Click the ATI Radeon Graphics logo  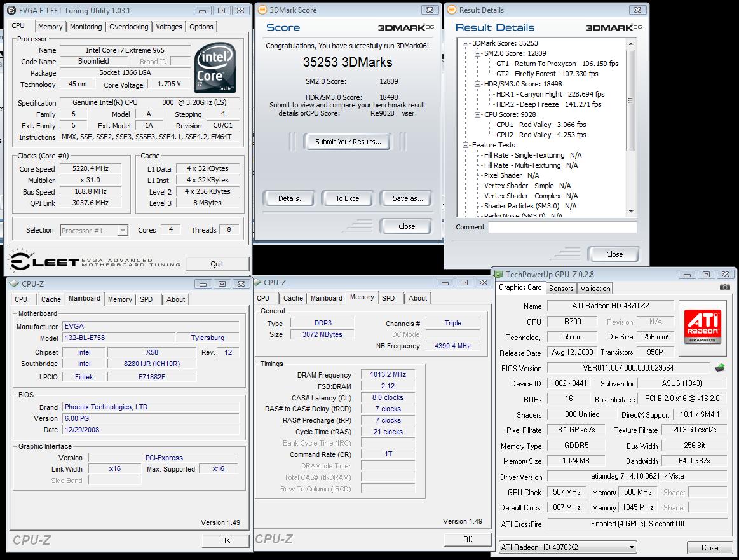click(x=703, y=326)
